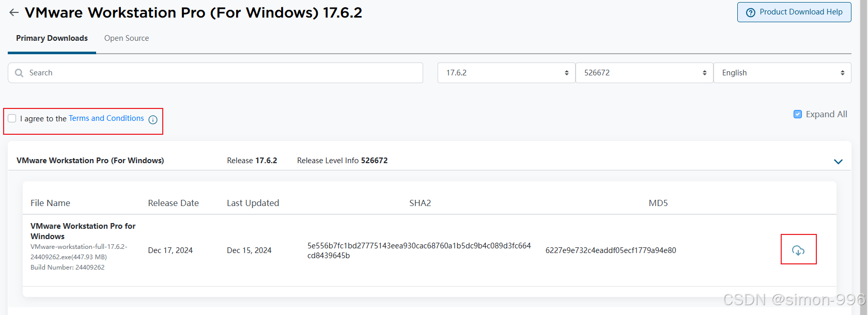Open the Terms and Conditions link
The height and width of the screenshot is (315, 868).
[106, 118]
